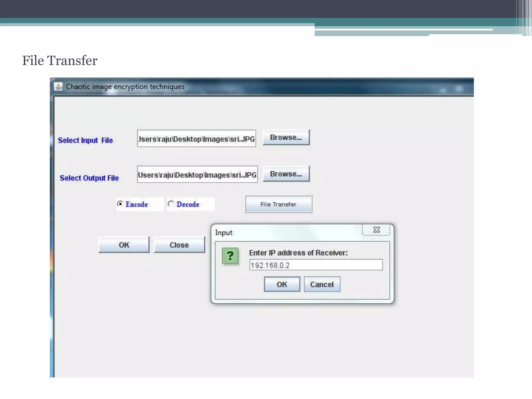Click the File Transfer button
532x399 pixels.
[278, 204]
